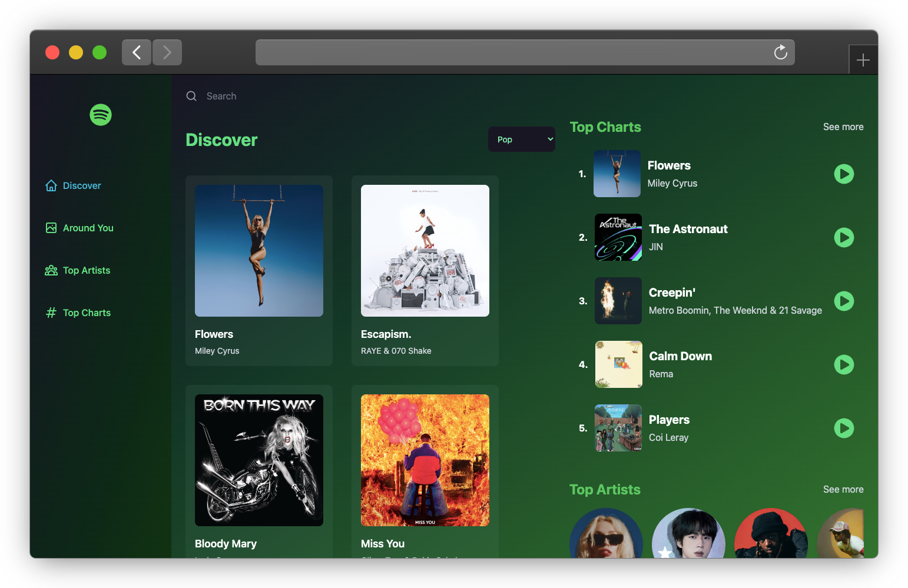Select the Calm Down chart thumbnail

[x=619, y=364]
